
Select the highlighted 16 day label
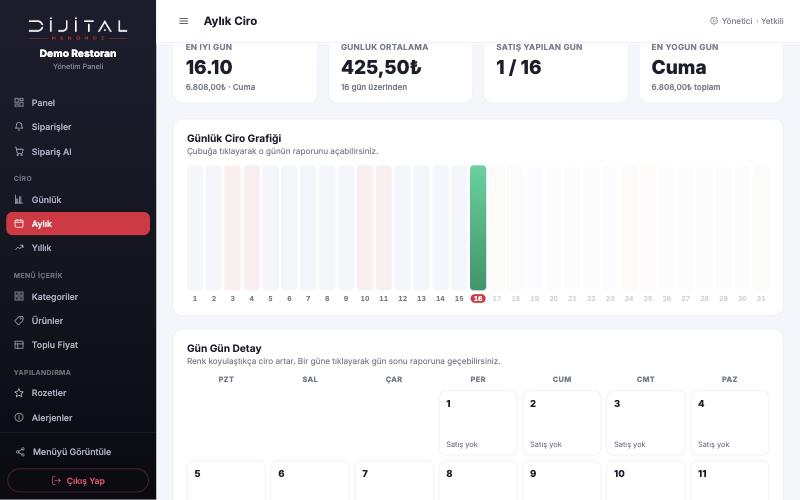[x=478, y=298]
